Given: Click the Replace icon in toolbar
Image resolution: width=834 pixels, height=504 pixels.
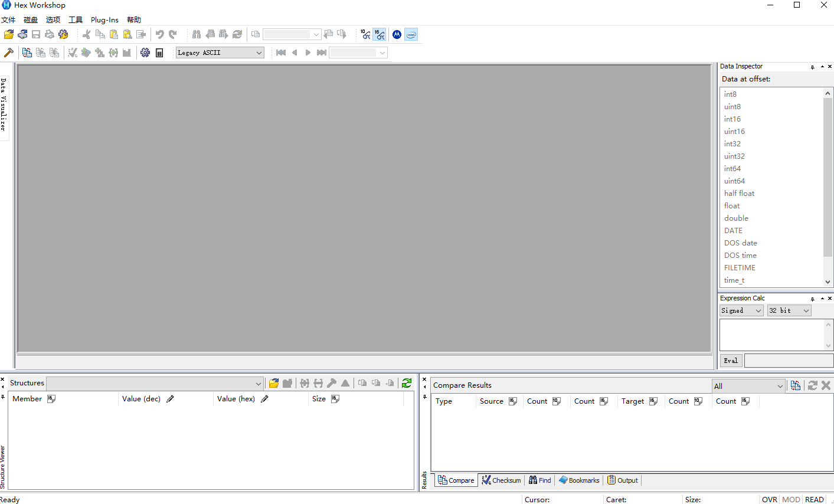Looking at the screenshot, I should pos(237,35).
